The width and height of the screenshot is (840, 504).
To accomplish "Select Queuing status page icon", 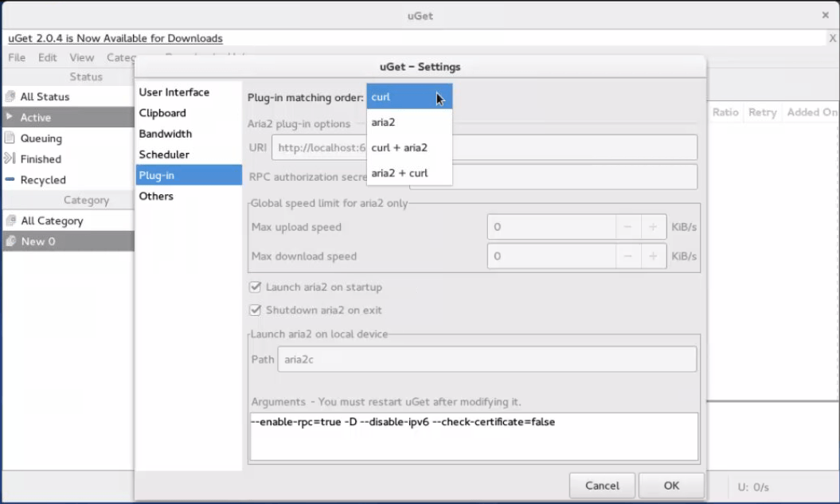I will (10, 139).
